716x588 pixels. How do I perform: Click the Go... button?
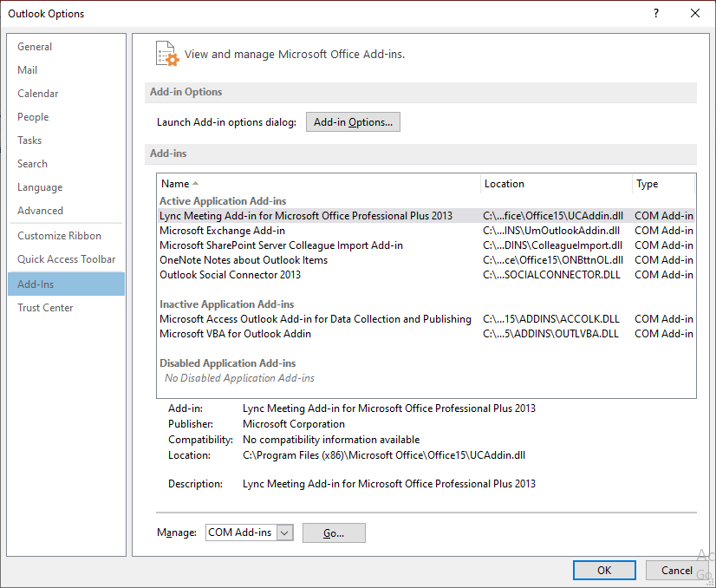pos(334,532)
